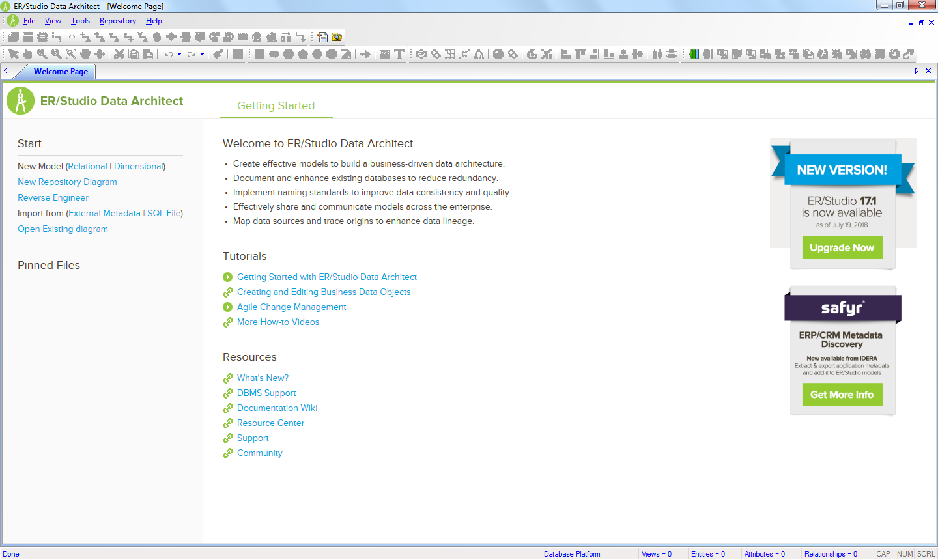Import from SQL File link
The width and height of the screenshot is (938, 560).
[164, 213]
